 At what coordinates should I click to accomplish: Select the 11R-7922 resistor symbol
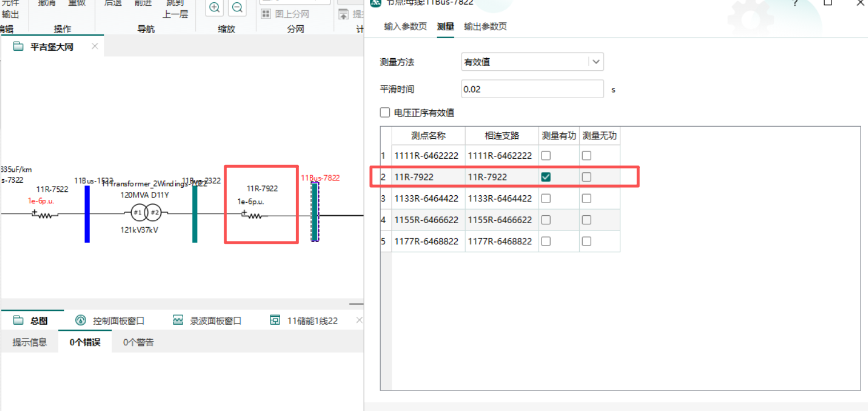(x=254, y=215)
